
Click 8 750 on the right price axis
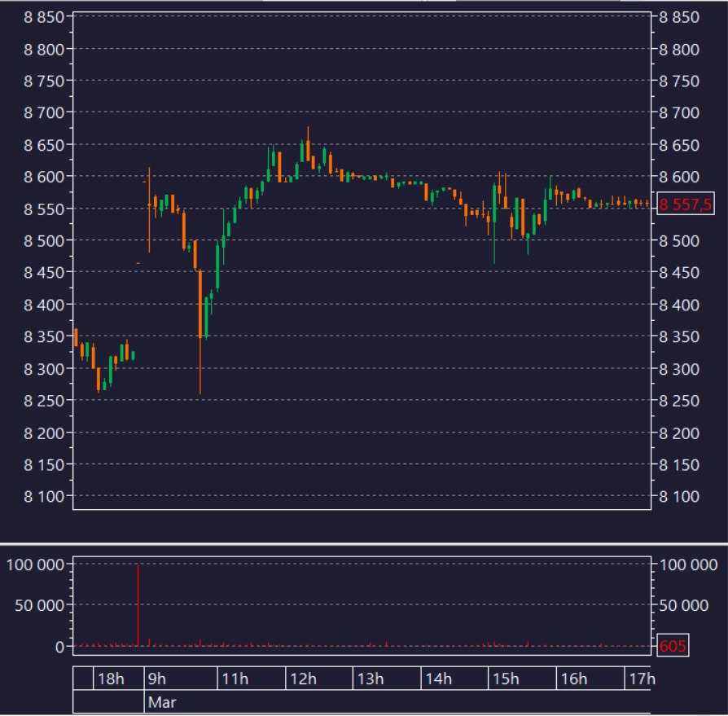[679, 81]
